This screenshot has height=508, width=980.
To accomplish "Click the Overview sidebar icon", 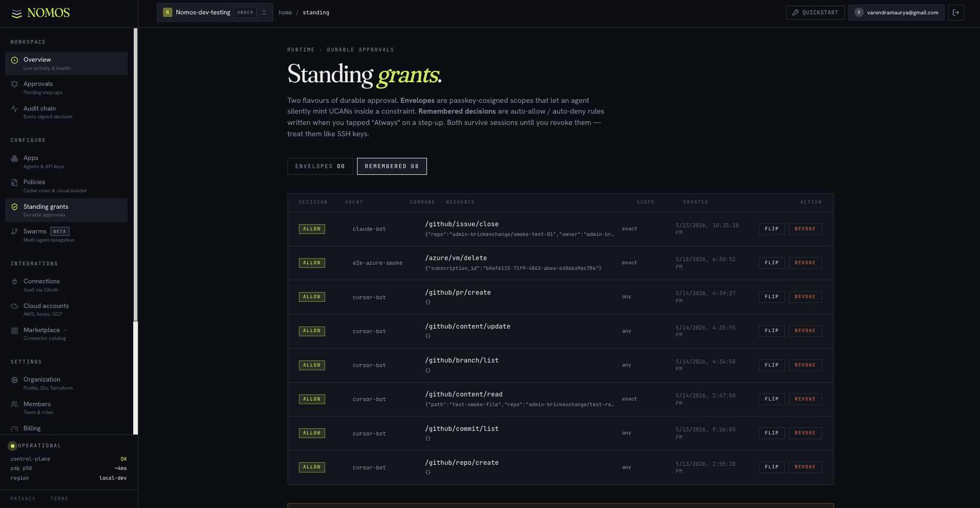I will 14,60.
